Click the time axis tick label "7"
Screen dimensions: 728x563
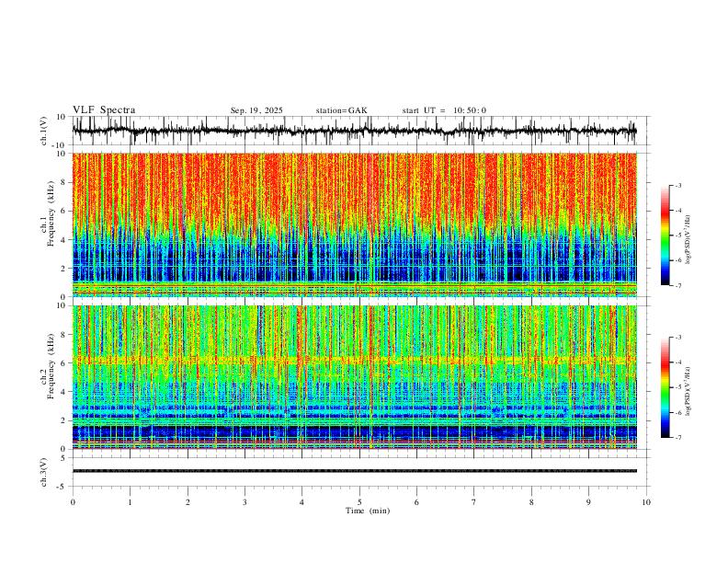[474, 502]
